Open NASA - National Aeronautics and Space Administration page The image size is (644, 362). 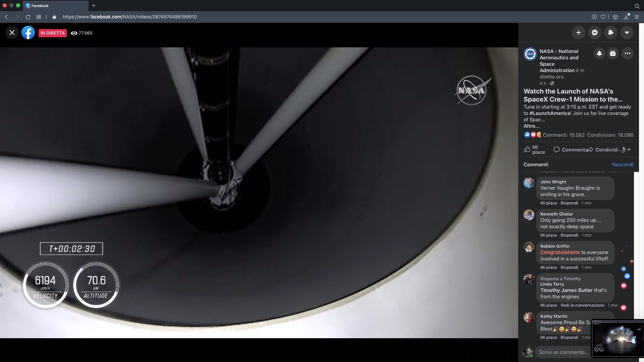559,61
